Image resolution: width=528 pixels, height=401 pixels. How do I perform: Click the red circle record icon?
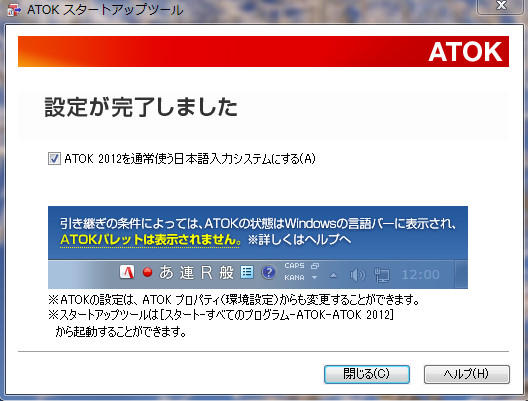(147, 272)
